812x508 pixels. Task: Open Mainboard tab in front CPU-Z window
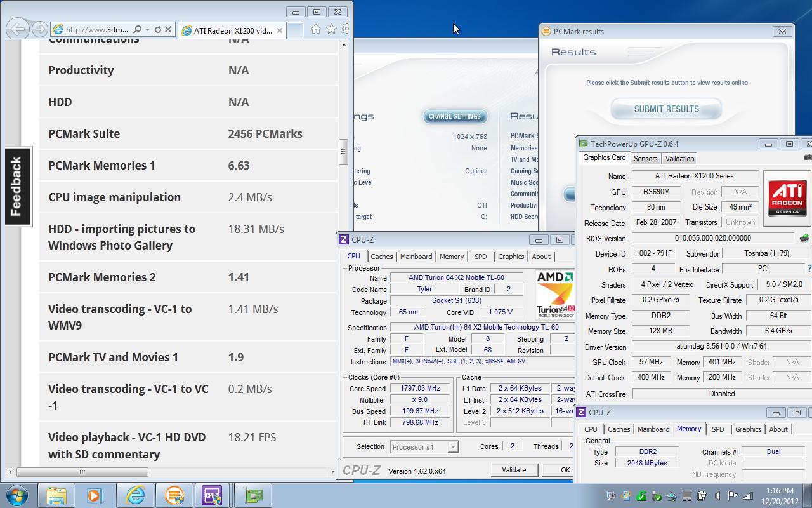(416, 257)
